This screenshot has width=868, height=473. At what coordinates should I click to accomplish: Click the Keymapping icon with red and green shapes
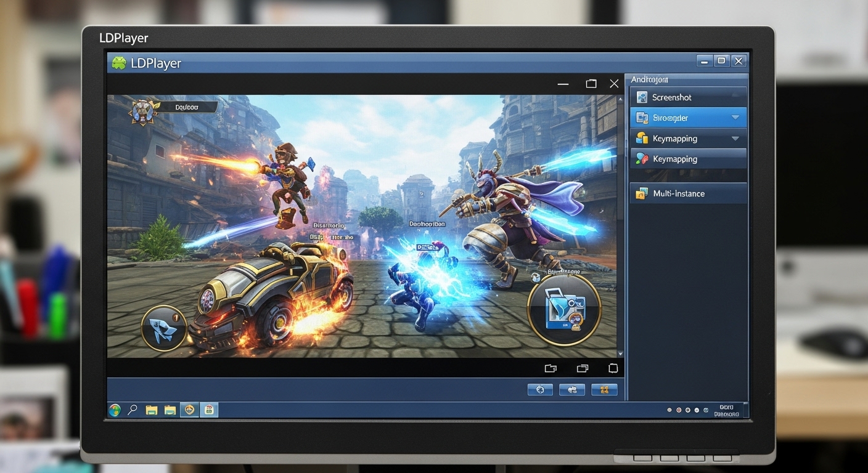(x=642, y=159)
